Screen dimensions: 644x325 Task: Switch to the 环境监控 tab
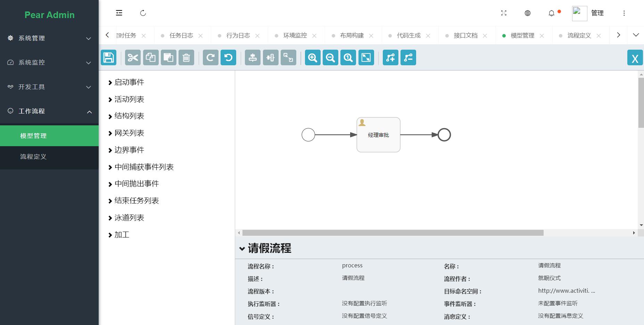click(x=295, y=35)
